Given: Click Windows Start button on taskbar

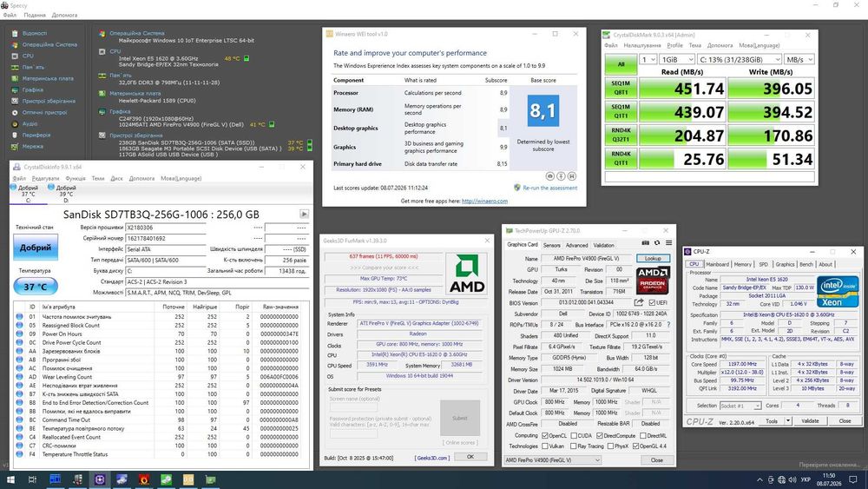Looking at the screenshot, I should click(x=10, y=479).
